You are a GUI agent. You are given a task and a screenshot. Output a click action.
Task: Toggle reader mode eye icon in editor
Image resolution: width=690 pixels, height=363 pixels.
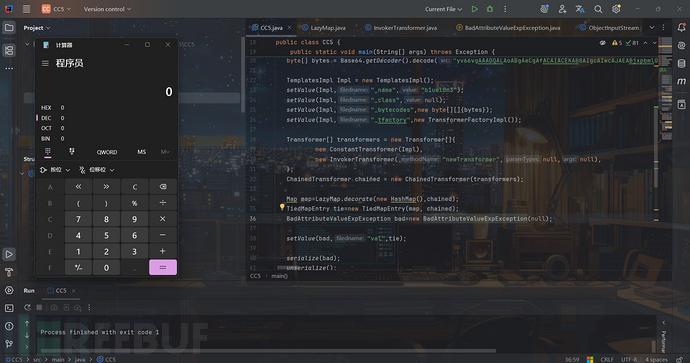click(602, 43)
